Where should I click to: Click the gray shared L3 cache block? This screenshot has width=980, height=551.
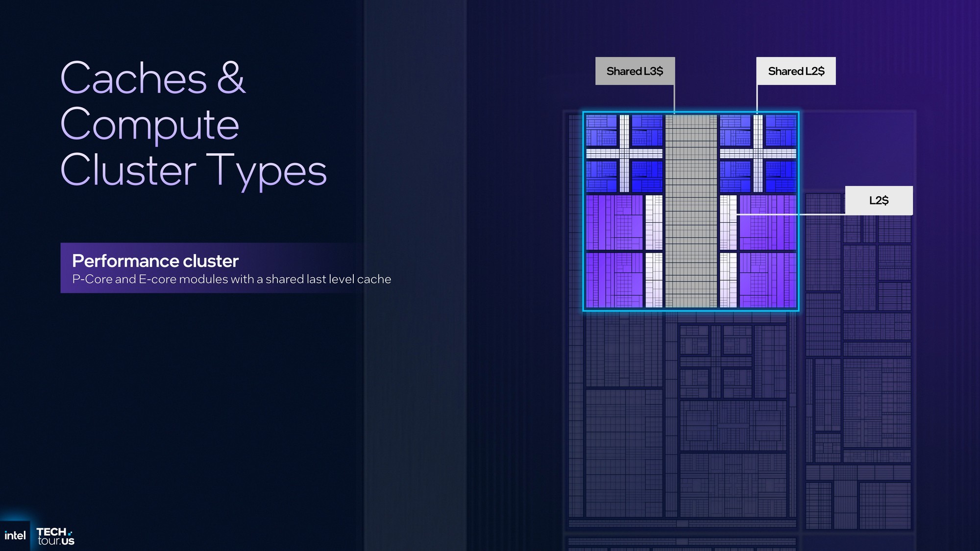(x=691, y=211)
